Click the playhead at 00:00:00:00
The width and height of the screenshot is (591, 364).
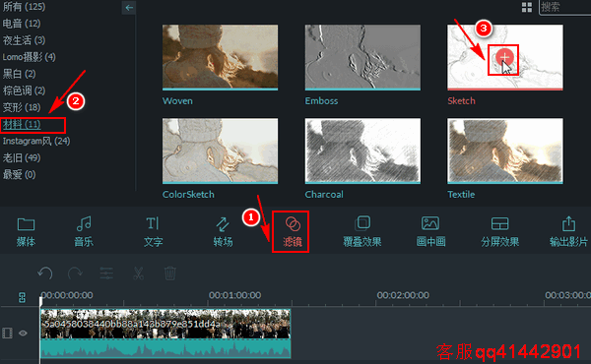[40, 301]
